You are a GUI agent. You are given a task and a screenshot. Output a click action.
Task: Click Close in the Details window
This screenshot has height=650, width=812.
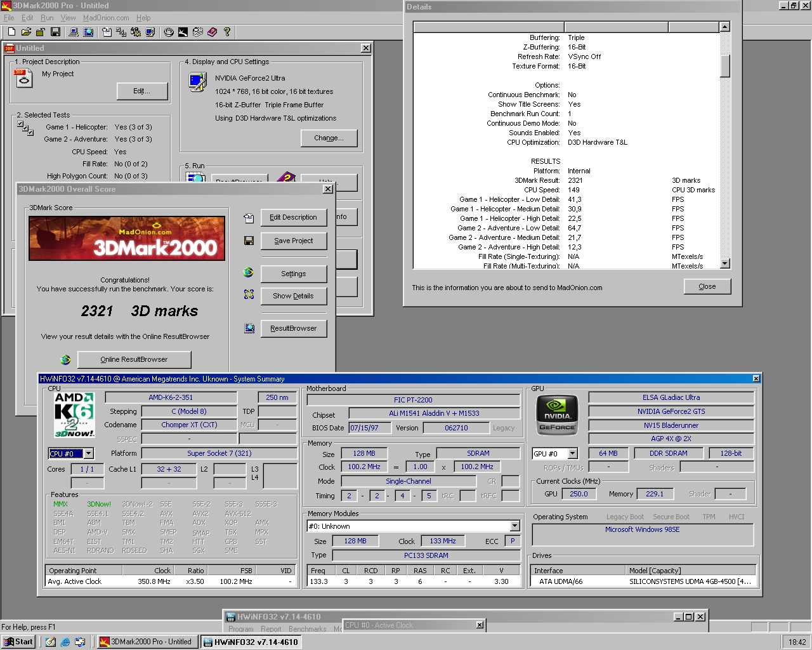pyautogui.click(x=707, y=286)
